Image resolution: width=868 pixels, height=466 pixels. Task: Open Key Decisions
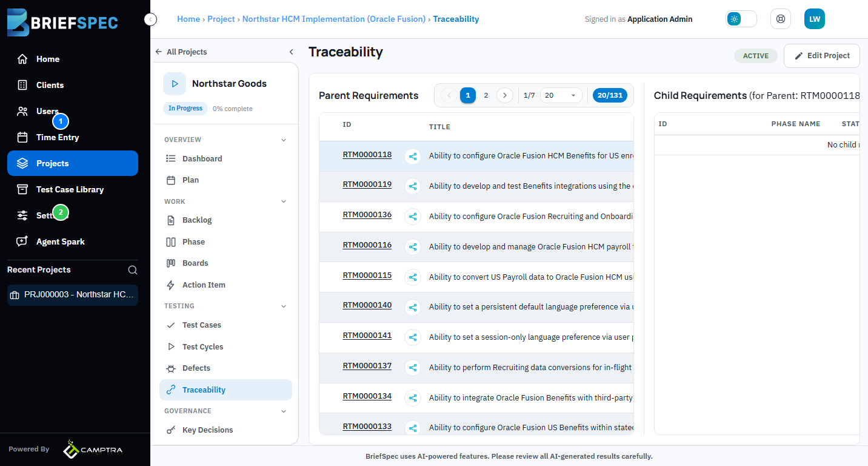225,430
